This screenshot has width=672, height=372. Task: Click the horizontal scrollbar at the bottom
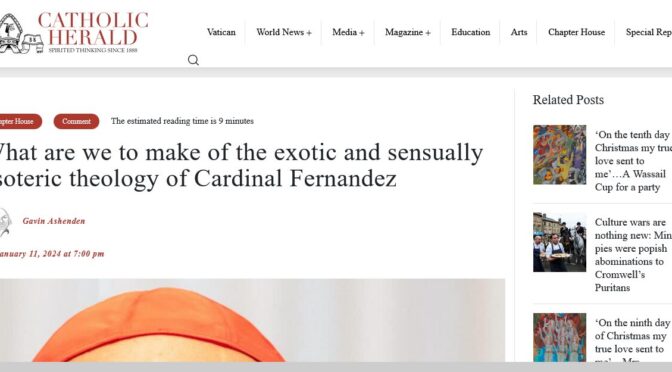click(x=336, y=367)
